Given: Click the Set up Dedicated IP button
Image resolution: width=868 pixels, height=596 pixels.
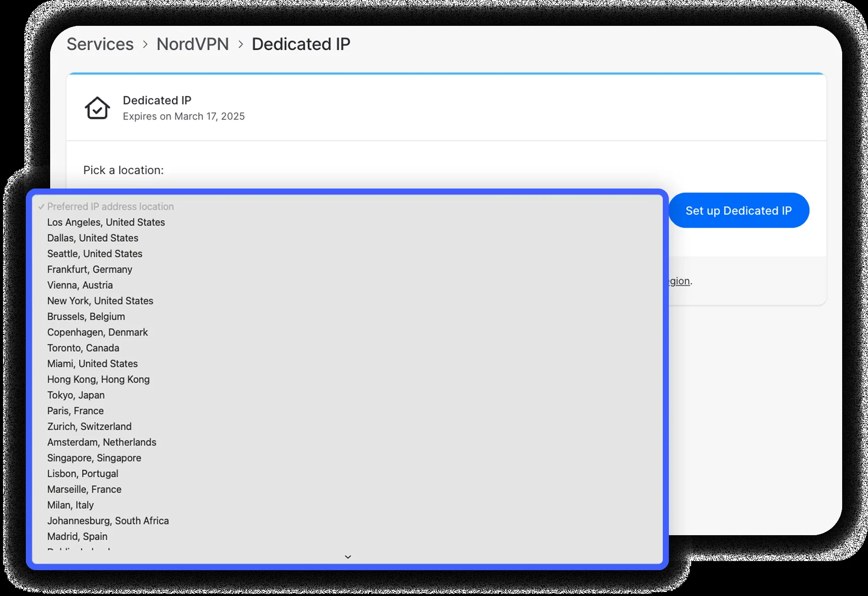Looking at the screenshot, I should (738, 210).
